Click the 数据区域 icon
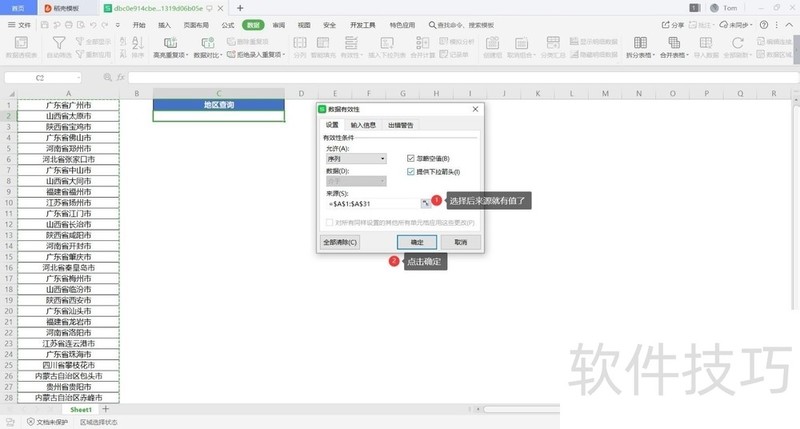The width and height of the screenshot is (800, 429). [x=761, y=55]
